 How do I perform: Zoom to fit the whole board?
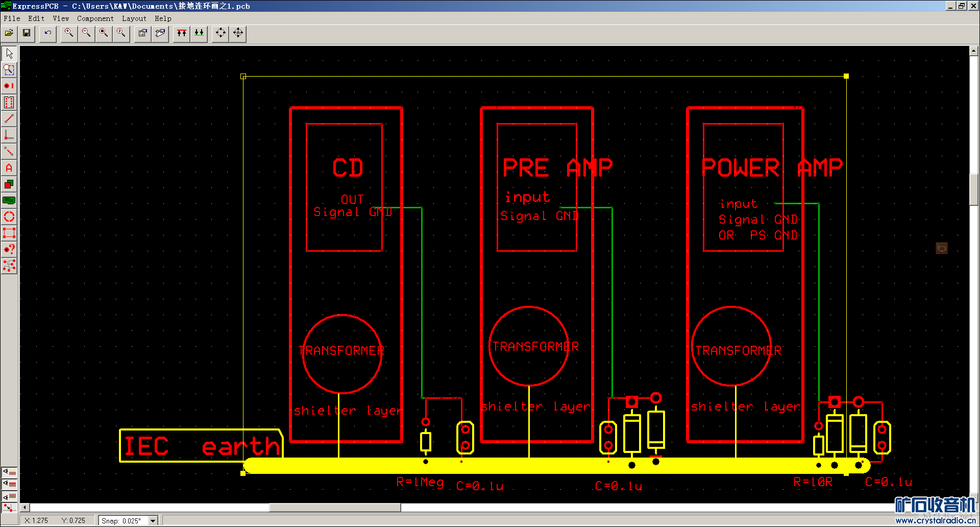click(104, 33)
